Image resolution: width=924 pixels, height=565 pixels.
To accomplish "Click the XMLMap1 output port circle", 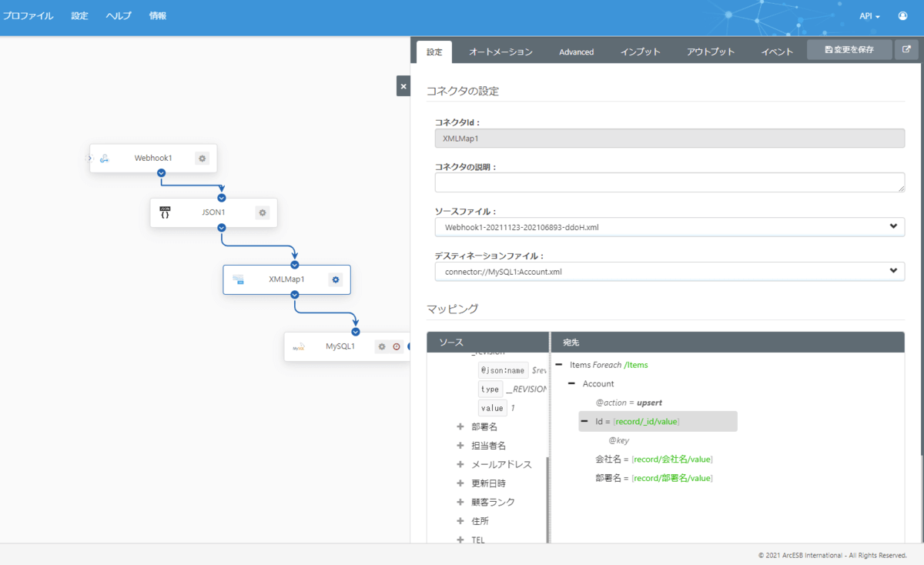I will (x=294, y=295).
